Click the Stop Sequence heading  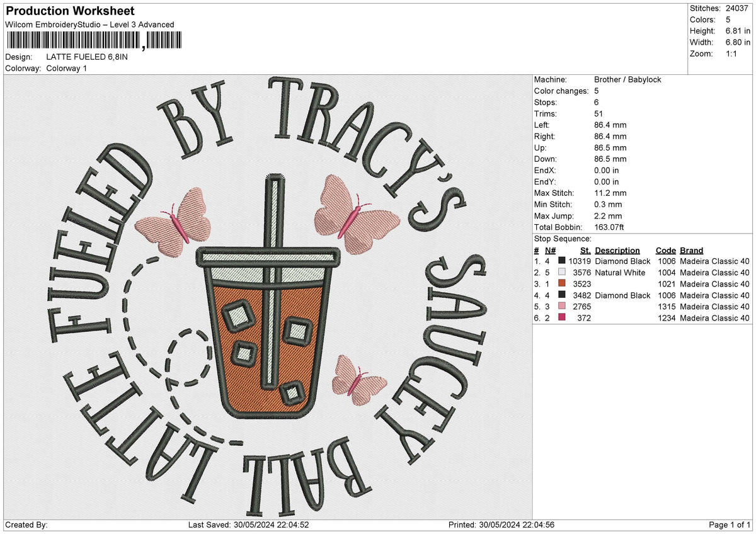click(563, 239)
